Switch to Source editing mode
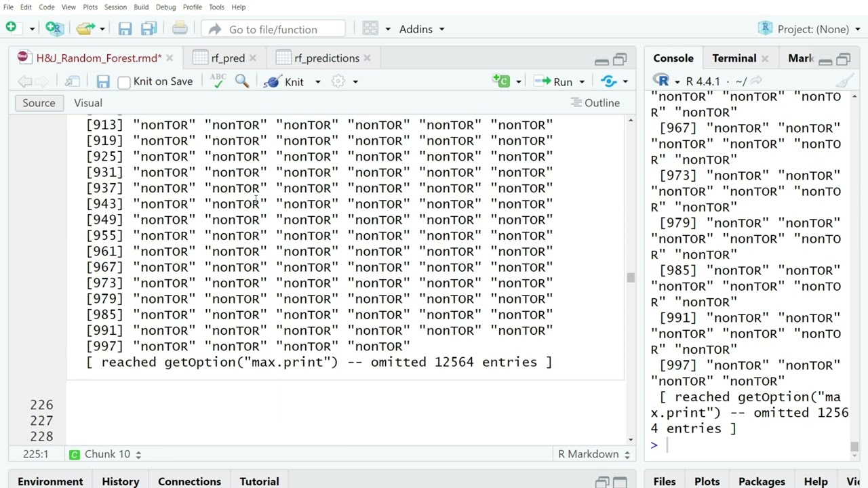Image resolution: width=868 pixels, height=488 pixels. click(x=39, y=103)
